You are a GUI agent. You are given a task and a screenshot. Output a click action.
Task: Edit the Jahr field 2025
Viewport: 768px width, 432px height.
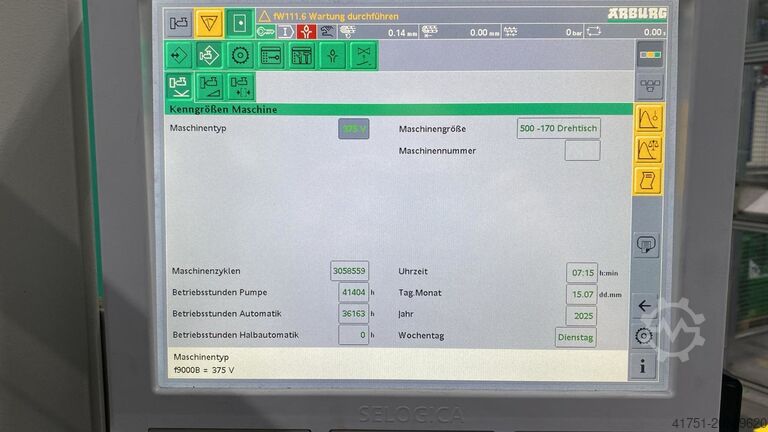581,316
